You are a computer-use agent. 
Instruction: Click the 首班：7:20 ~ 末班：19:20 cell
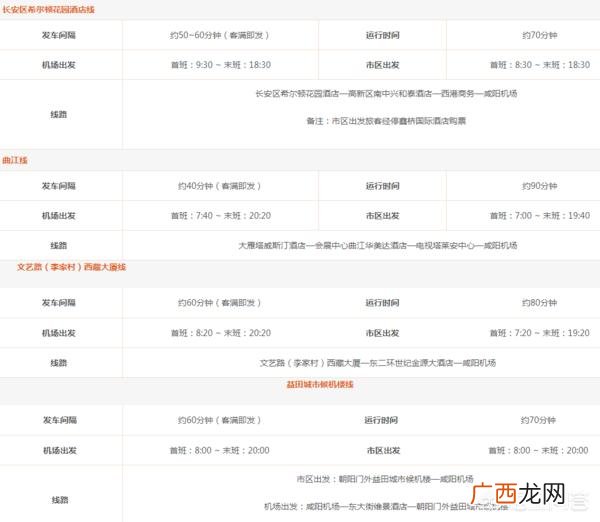tap(540, 333)
